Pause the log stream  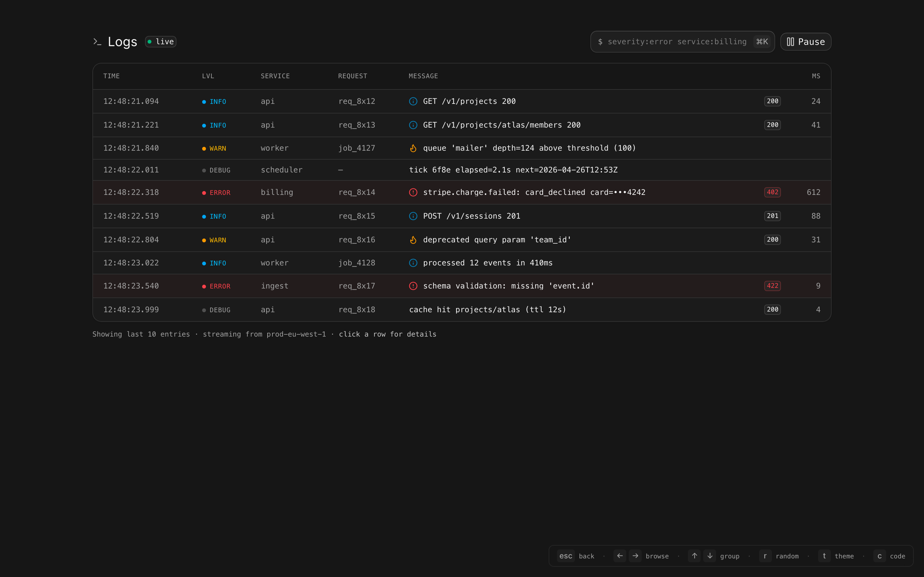click(x=806, y=42)
